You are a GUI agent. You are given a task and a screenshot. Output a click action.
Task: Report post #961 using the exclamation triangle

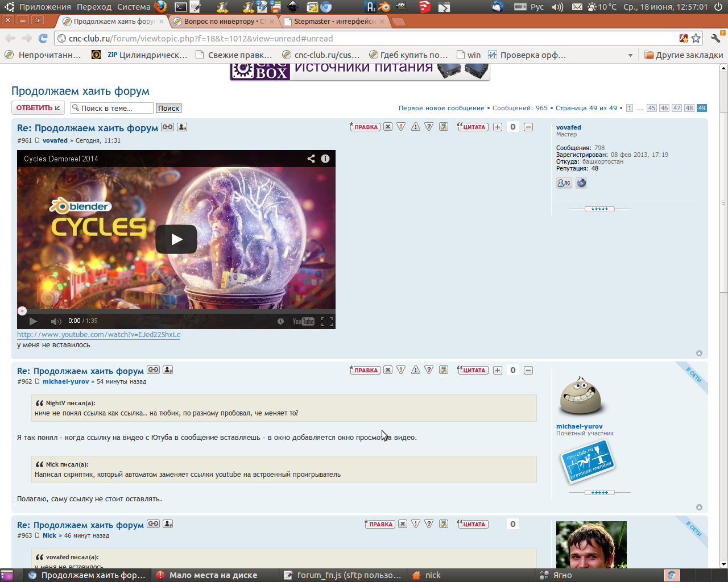coord(401,127)
